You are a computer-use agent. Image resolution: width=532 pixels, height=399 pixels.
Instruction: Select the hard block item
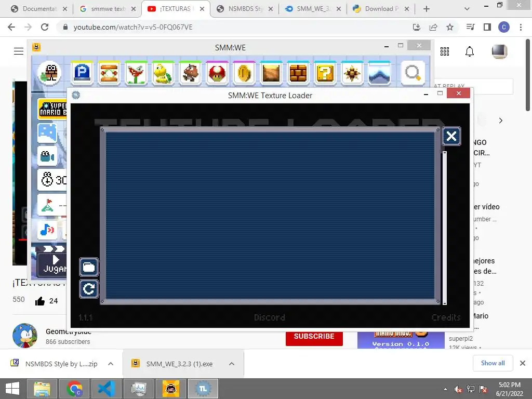(271, 73)
